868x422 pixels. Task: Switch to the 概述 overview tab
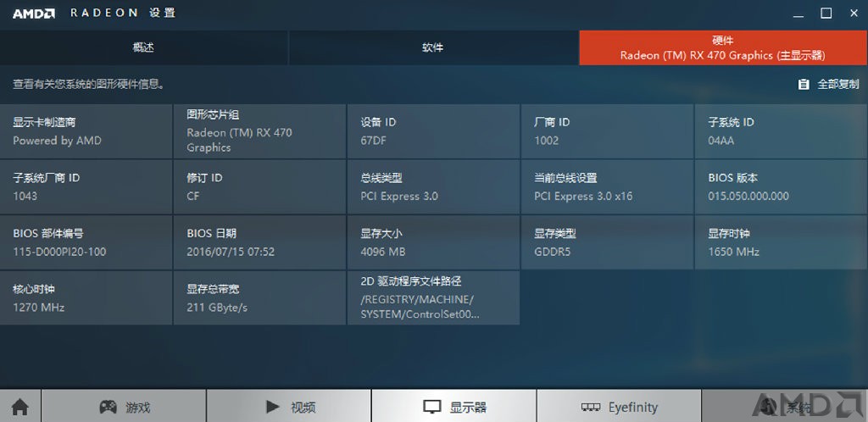click(x=144, y=47)
